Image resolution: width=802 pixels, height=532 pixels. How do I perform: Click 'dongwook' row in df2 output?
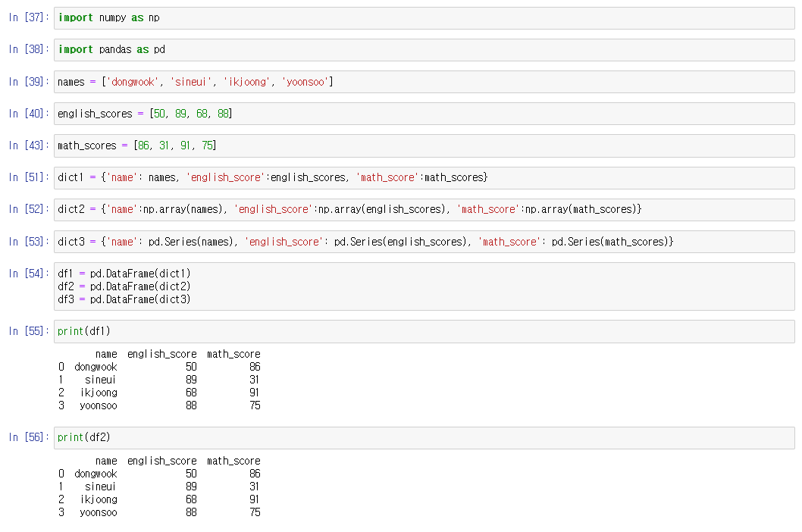click(159, 474)
